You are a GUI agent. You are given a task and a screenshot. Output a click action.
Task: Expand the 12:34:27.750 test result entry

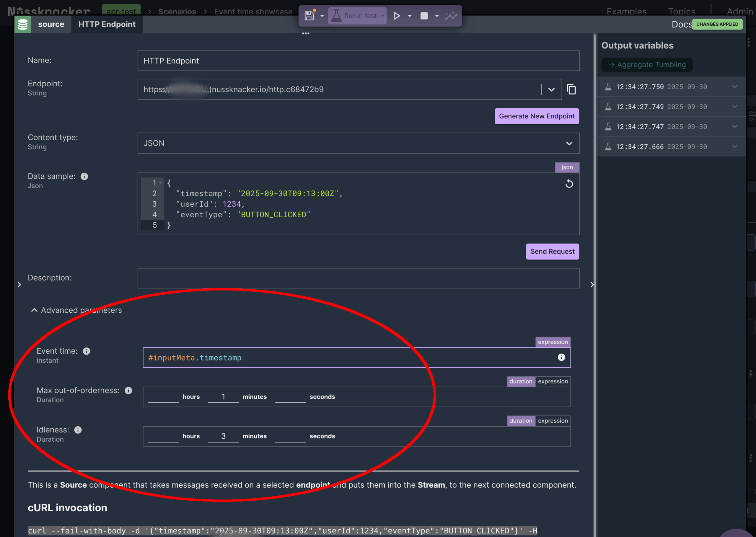(x=734, y=86)
